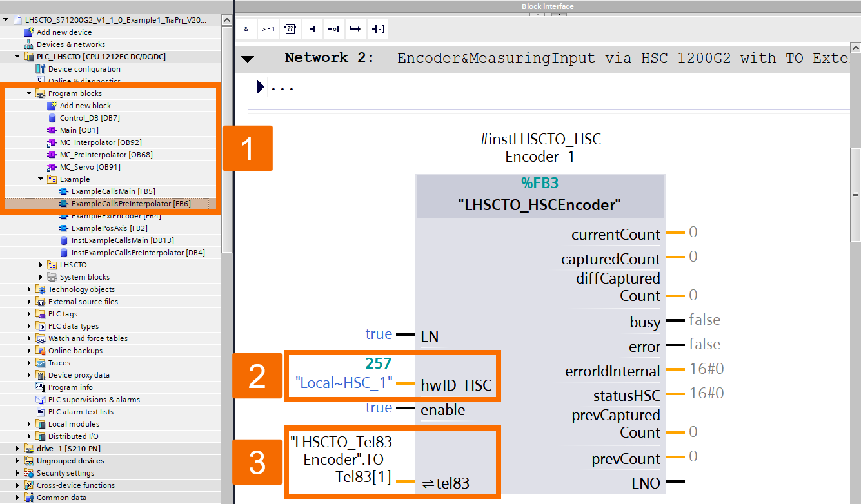Click the MC_Interpolator OB icon

[52, 142]
